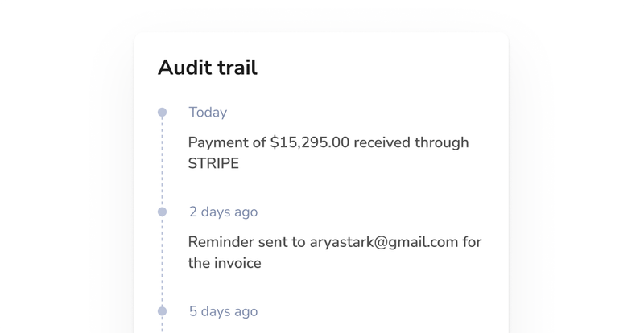Click the Audit trail heading

[208, 68]
